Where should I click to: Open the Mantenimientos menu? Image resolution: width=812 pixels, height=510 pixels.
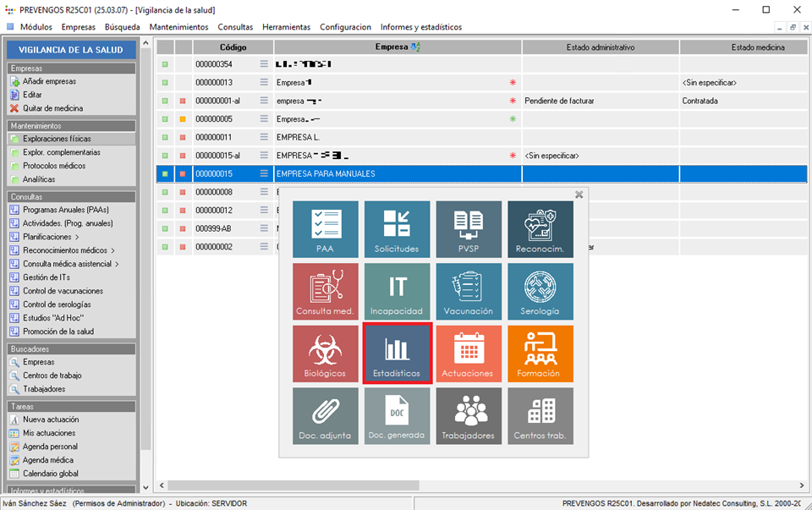178,27
